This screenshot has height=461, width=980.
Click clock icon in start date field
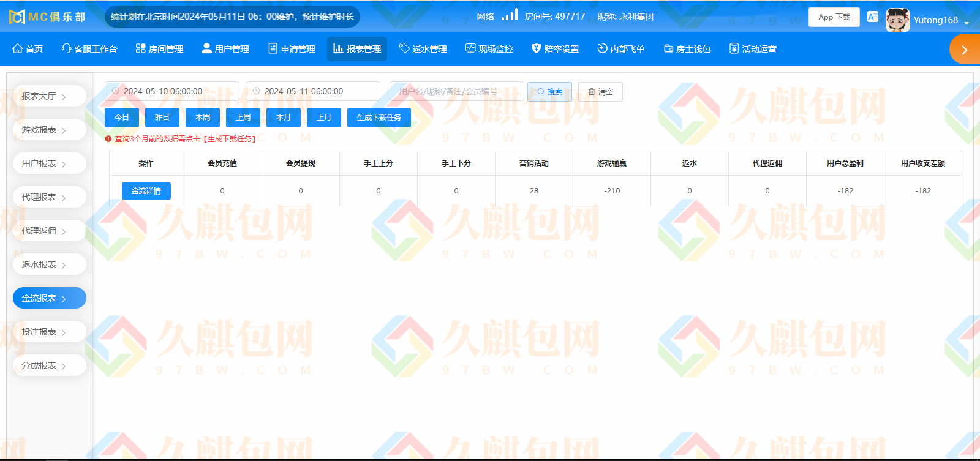click(x=115, y=91)
